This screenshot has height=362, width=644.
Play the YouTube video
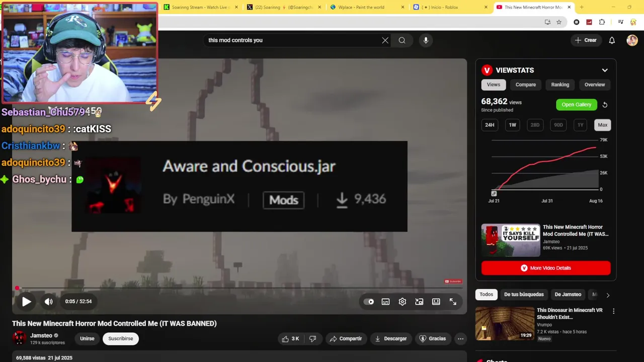pyautogui.click(x=26, y=302)
